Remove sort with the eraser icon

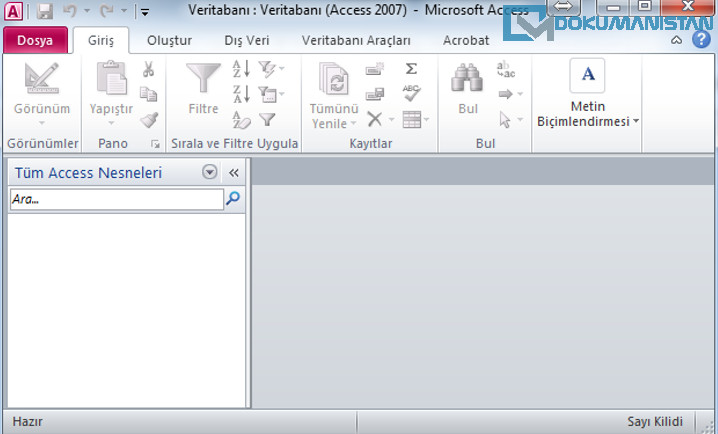point(241,120)
